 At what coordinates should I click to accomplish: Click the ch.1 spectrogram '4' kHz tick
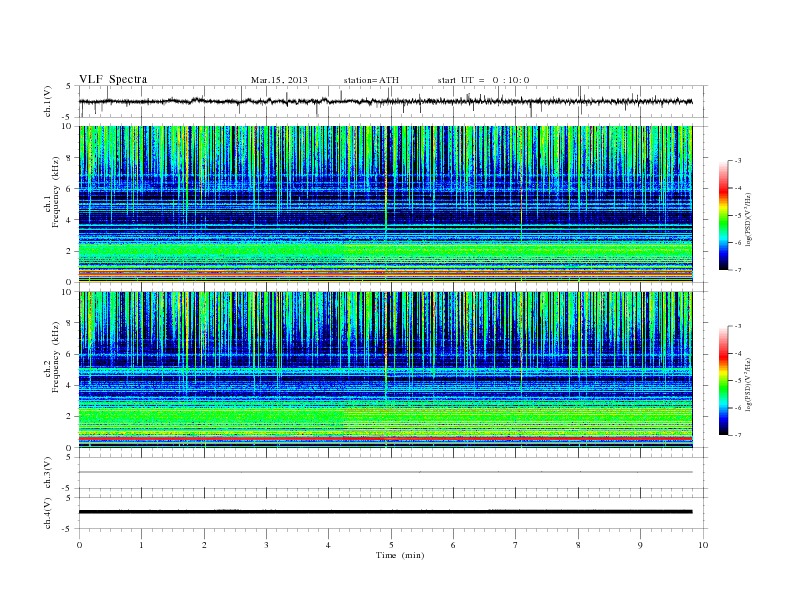(x=69, y=220)
